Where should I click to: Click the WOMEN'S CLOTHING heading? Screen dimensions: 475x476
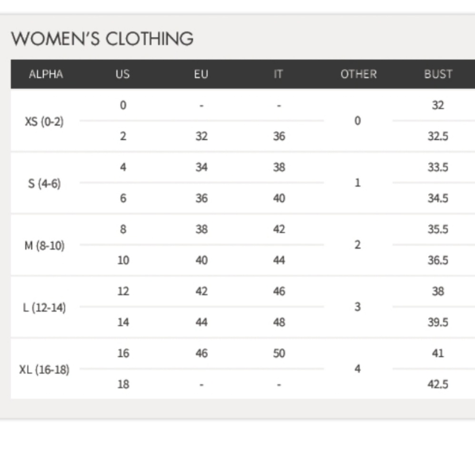[102, 39]
